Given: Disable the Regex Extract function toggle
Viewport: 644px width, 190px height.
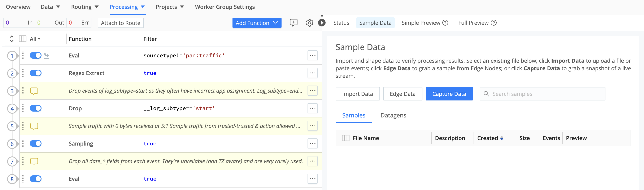Looking at the screenshot, I should click(x=35, y=73).
